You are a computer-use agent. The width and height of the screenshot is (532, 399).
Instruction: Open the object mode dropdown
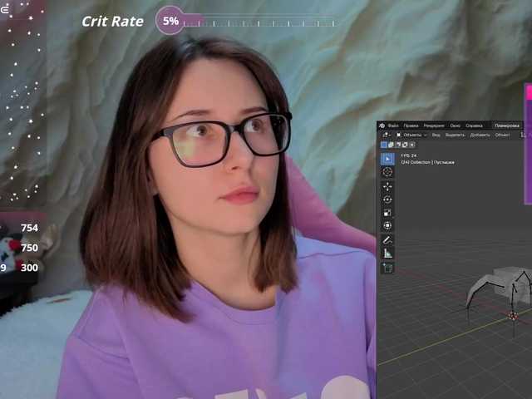click(x=411, y=135)
